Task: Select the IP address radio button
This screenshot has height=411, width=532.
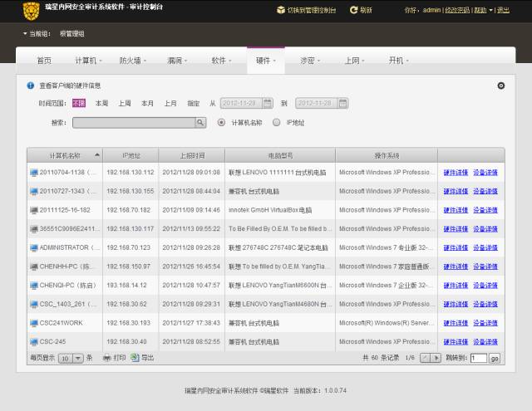Action: point(277,122)
